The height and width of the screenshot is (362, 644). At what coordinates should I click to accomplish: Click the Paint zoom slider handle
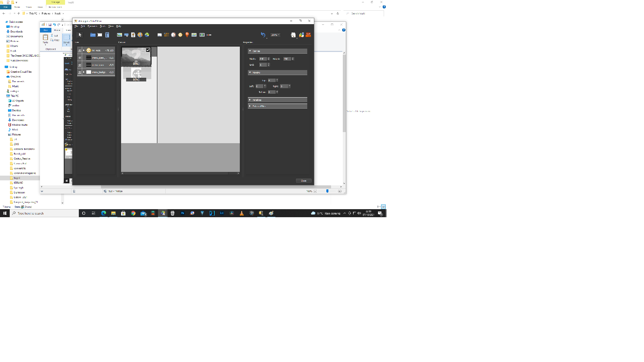tap(327, 191)
